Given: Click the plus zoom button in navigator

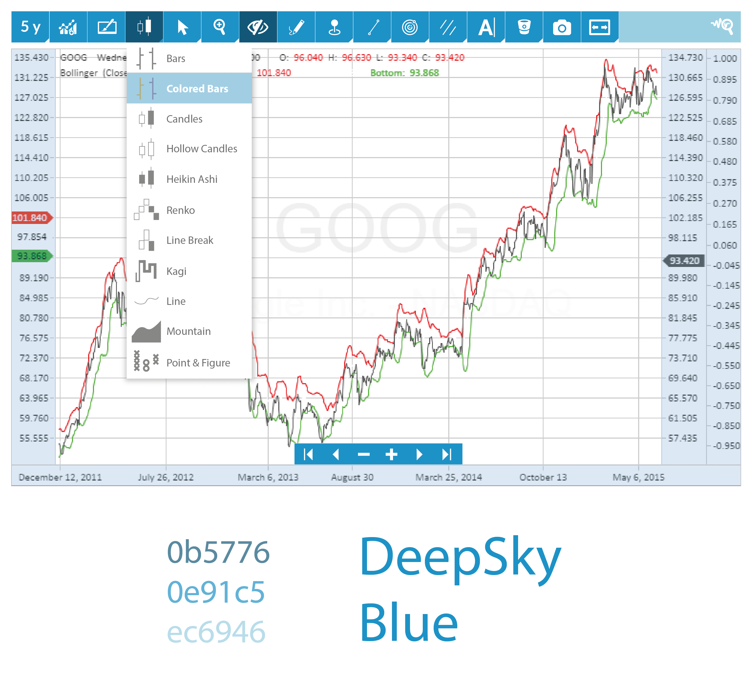Looking at the screenshot, I should [x=391, y=455].
